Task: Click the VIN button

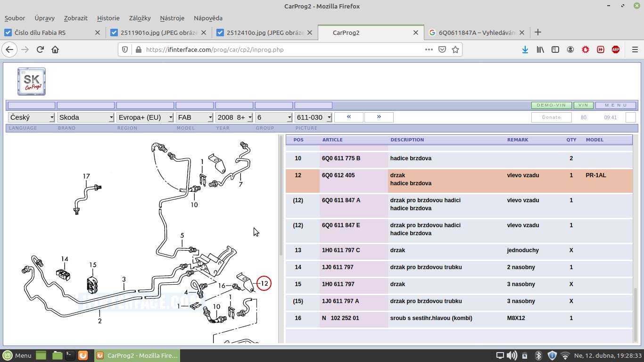Action: click(x=584, y=105)
